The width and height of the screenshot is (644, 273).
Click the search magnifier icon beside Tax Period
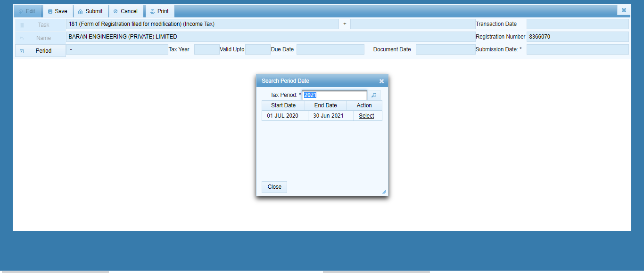374,95
